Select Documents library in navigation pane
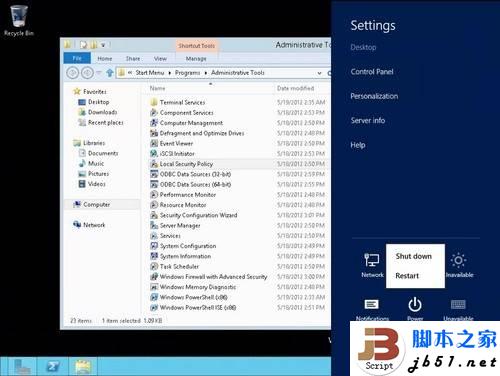The width and height of the screenshot is (500, 376). (103, 153)
